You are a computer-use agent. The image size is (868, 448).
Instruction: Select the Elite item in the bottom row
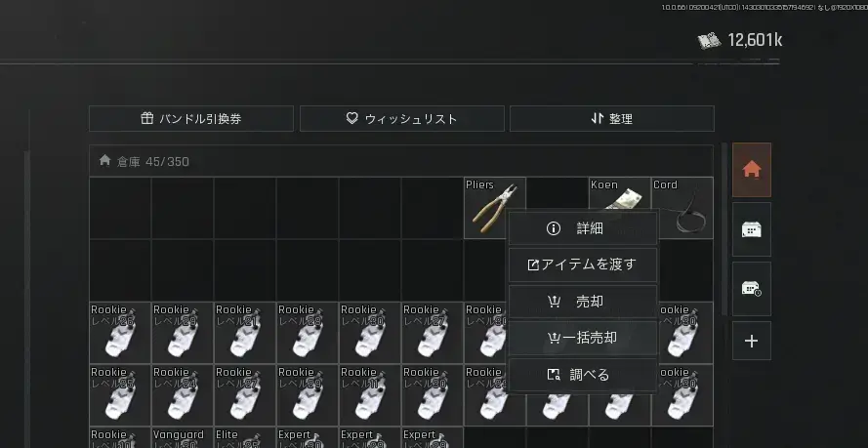(245, 437)
